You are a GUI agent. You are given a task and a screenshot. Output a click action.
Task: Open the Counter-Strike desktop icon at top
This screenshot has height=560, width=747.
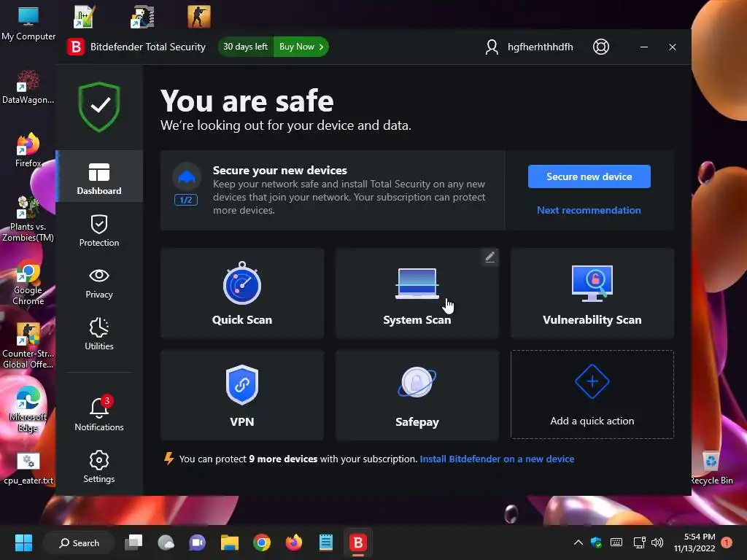click(199, 17)
